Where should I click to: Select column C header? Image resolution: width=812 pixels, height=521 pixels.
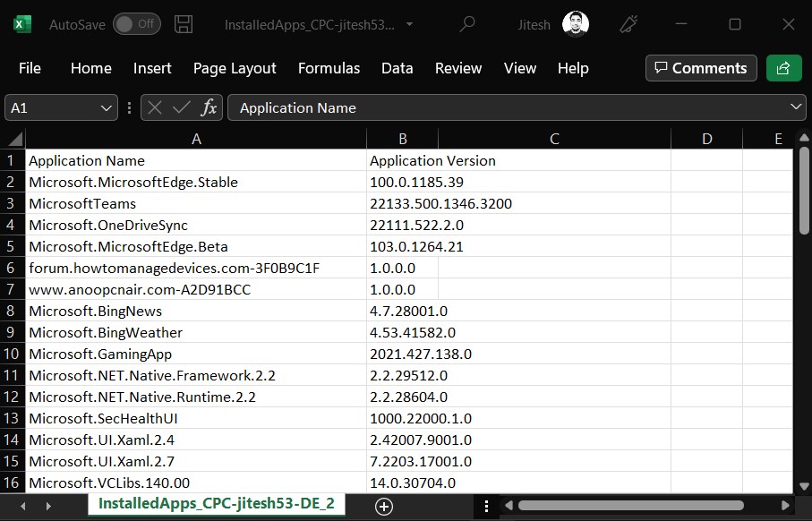[x=554, y=139]
